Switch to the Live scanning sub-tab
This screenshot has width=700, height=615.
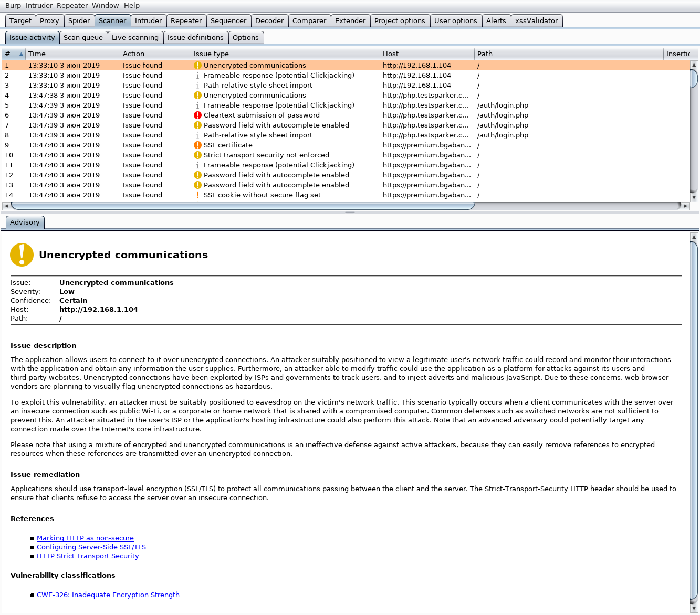[135, 38]
